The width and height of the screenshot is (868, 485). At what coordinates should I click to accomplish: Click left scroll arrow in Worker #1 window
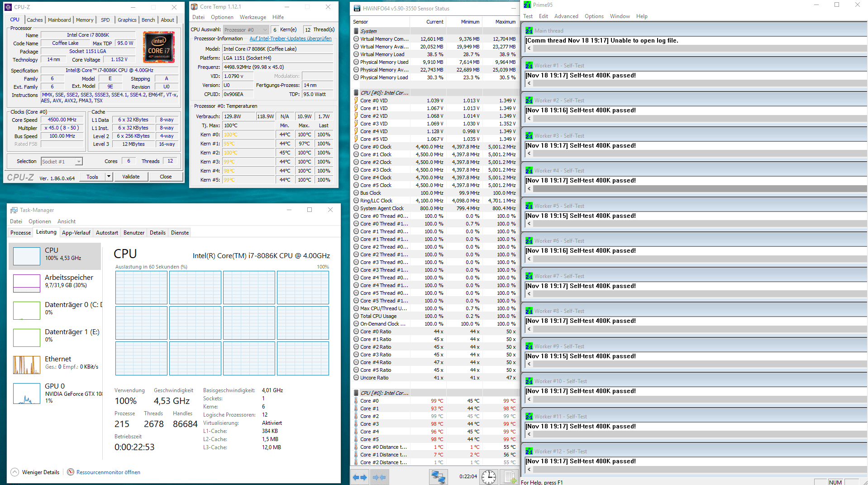(529, 83)
